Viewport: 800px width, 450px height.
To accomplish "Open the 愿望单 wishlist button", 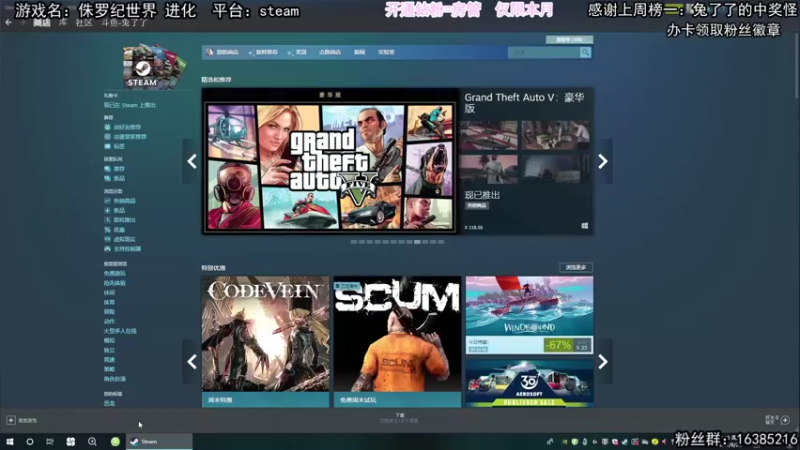I will (x=569, y=39).
